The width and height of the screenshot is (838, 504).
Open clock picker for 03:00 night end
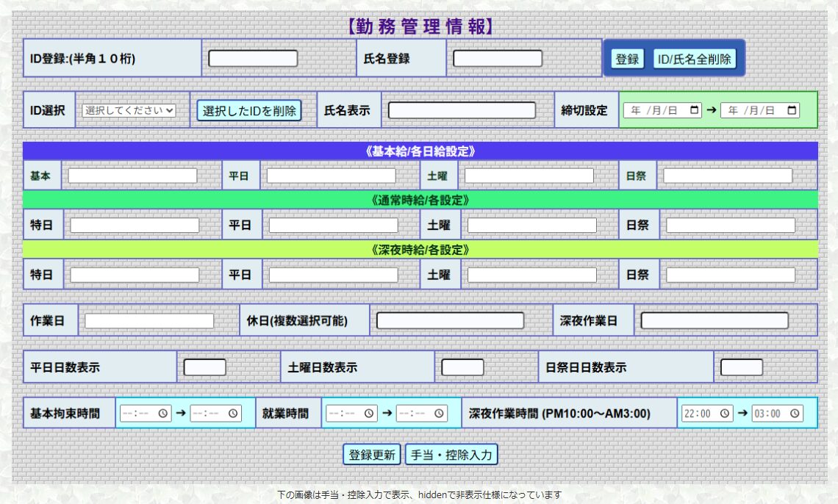[795, 413]
